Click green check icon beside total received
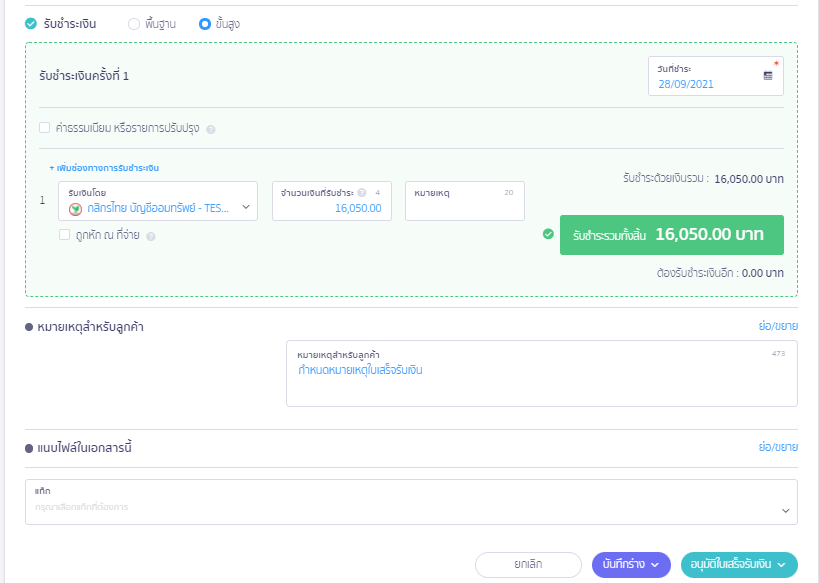 pos(548,234)
